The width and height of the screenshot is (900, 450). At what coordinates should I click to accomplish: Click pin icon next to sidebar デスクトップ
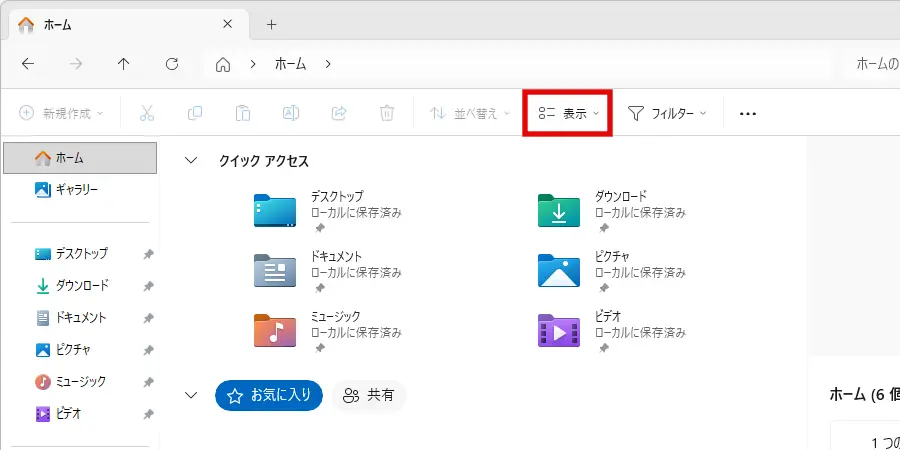(x=148, y=254)
